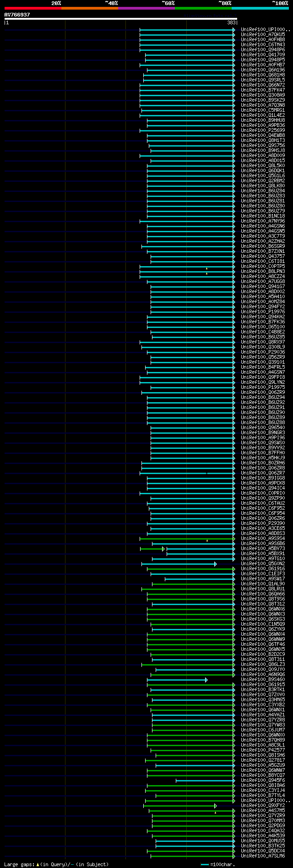The image size is (293, 868).
Task: Open hit UniRef100_Q945F6
Action: [x=263, y=781]
